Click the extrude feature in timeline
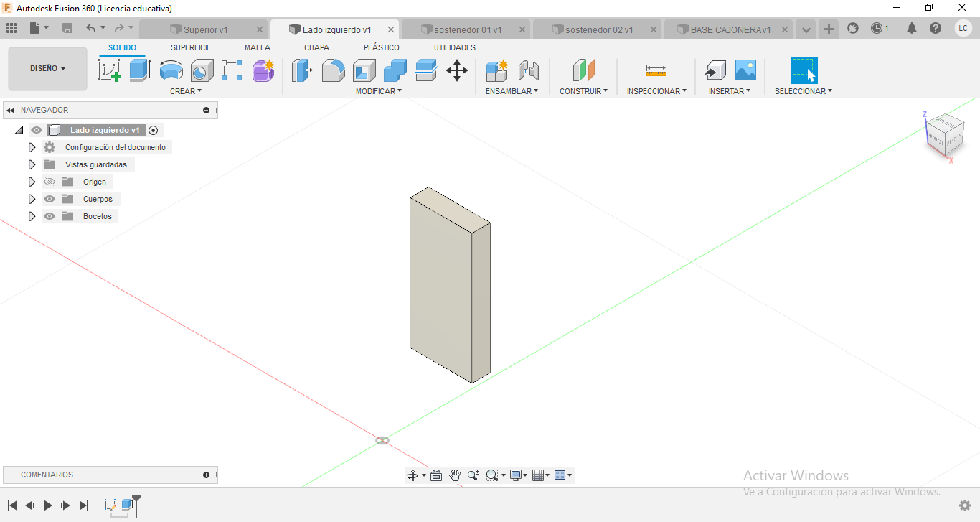Viewport: 980px width, 522px height. [127, 505]
